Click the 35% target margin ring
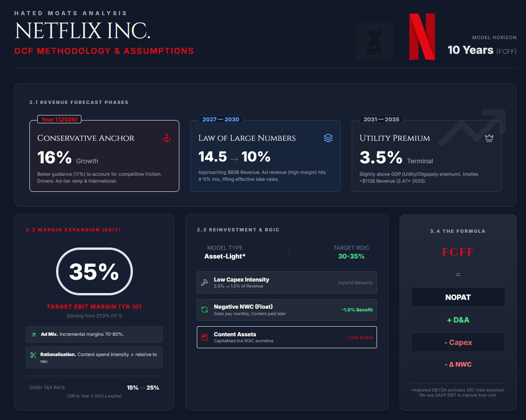Image resolution: width=526 pixels, height=420 pixels. [x=94, y=271]
